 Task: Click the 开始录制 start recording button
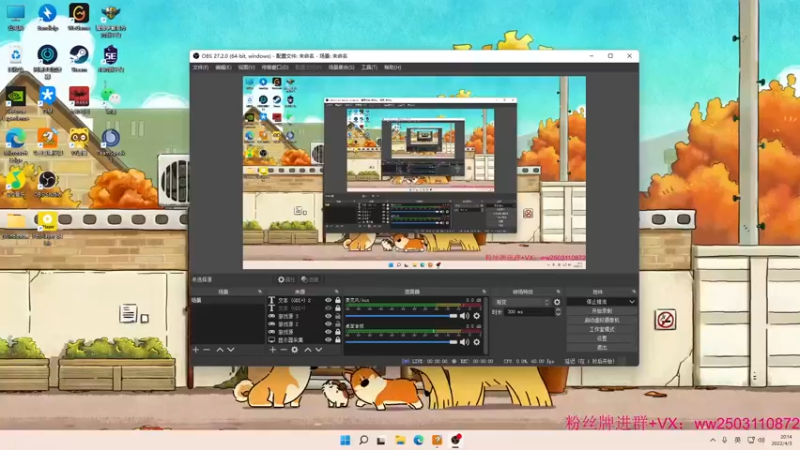pos(602,311)
